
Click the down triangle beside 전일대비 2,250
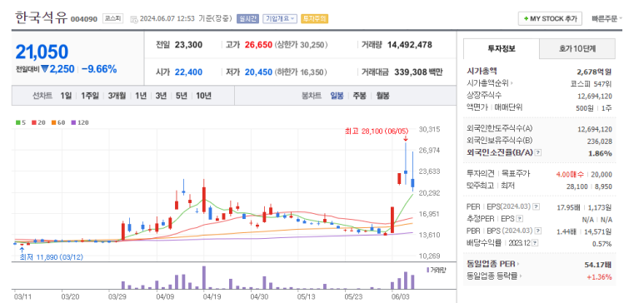click(45, 69)
